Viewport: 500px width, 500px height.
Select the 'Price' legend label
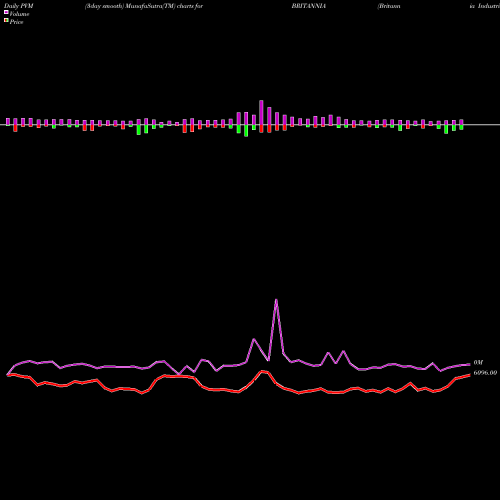(x=16, y=22)
